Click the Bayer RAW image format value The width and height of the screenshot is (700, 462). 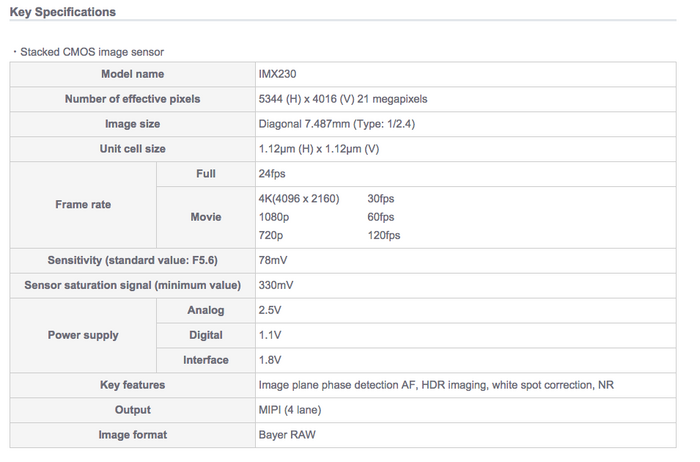point(288,435)
